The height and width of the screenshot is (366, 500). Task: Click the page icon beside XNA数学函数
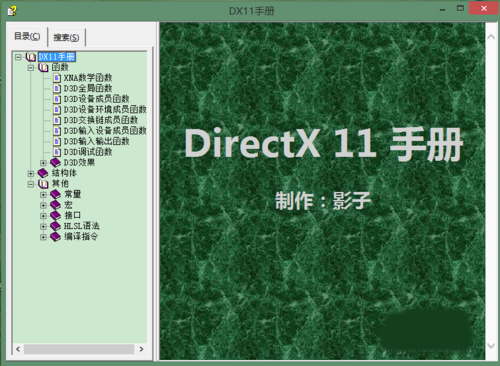[57, 78]
